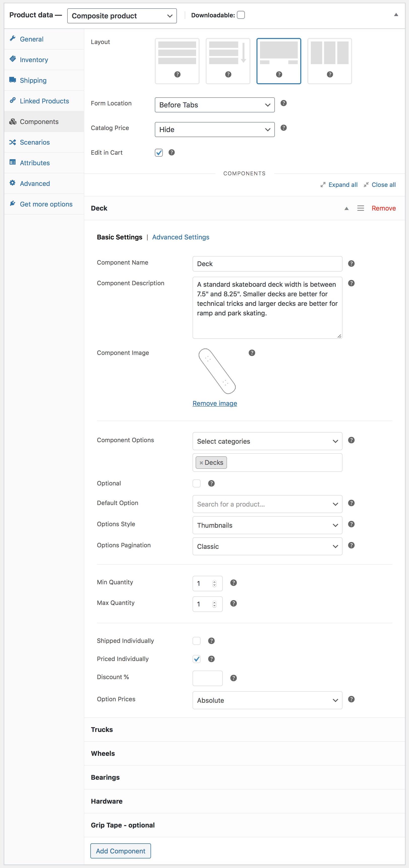Open the Options Style Thumbnails dropdown

pyautogui.click(x=267, y=525)
